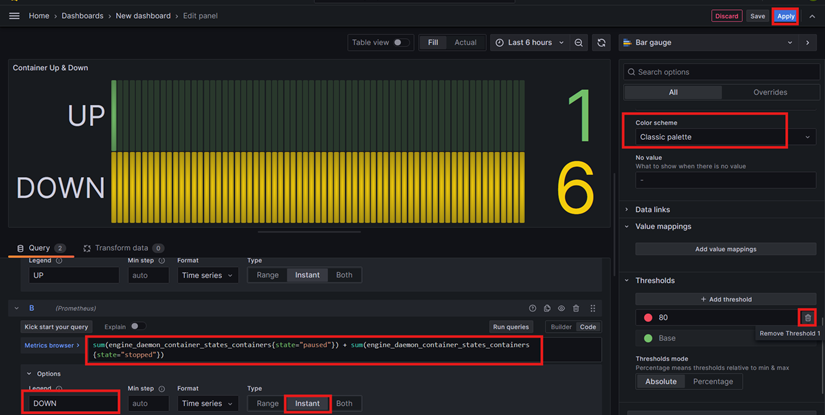Select Both type for query B

344,403
